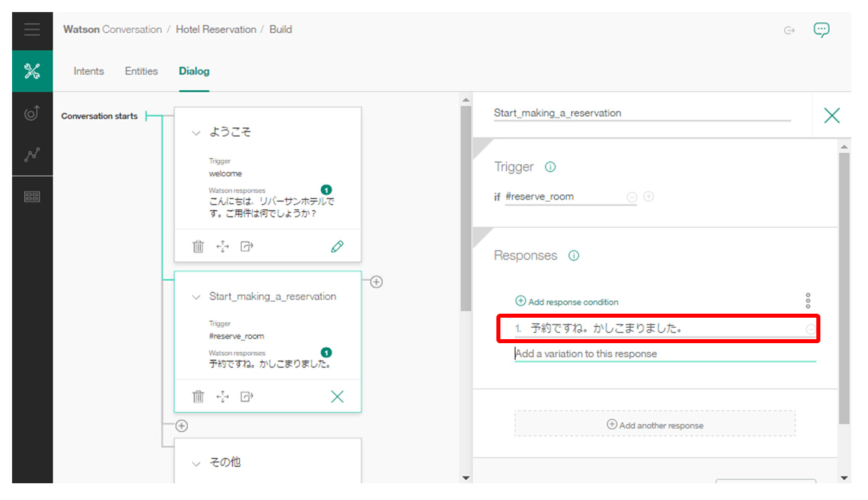Go to Hotel Reservation breadcrumb
Image resolution: width=868 pixels, height=500 pixels.
(x=216, y=29)
